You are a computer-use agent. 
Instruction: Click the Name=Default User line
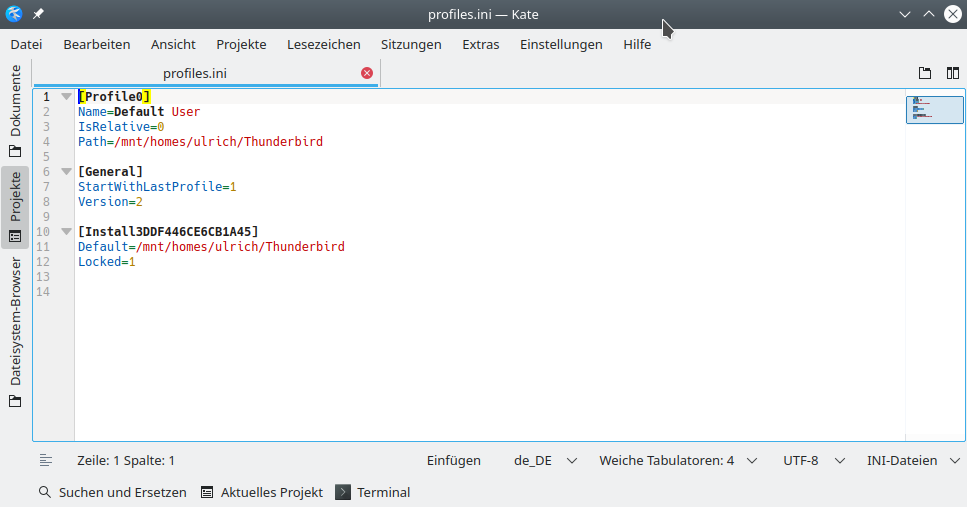(x=139, y=112)
